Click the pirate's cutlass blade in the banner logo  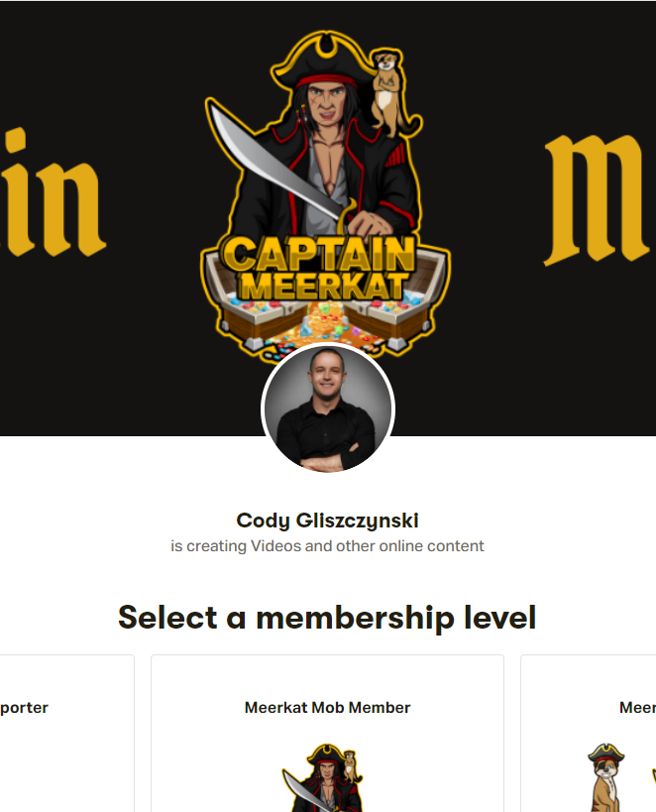point(273,162)
